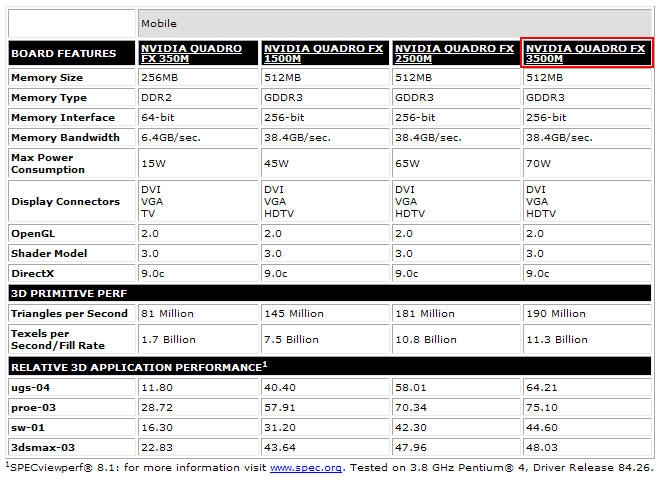The image size is (668, 484).
Task: Click the TV display connector entry
Action: [148, 214]
